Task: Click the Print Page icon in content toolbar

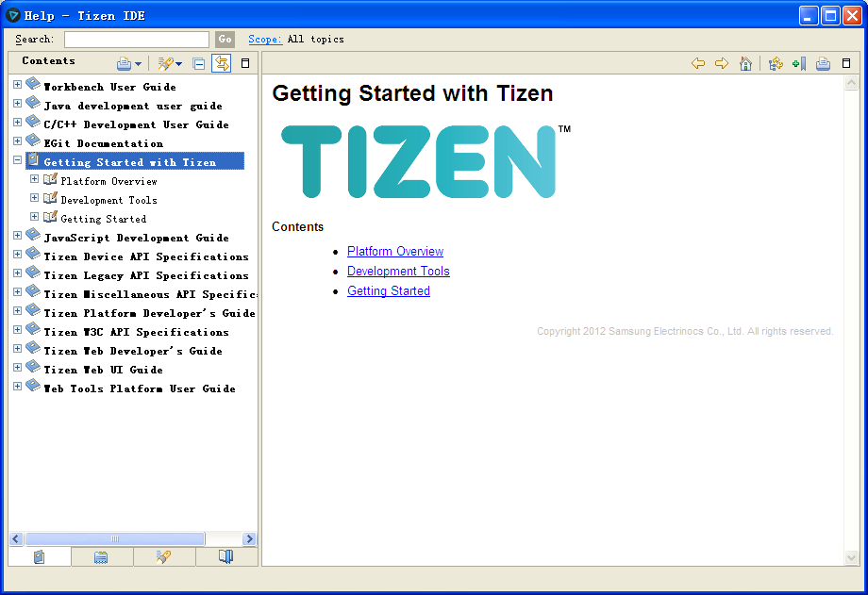Action: [x=823, y=64]
